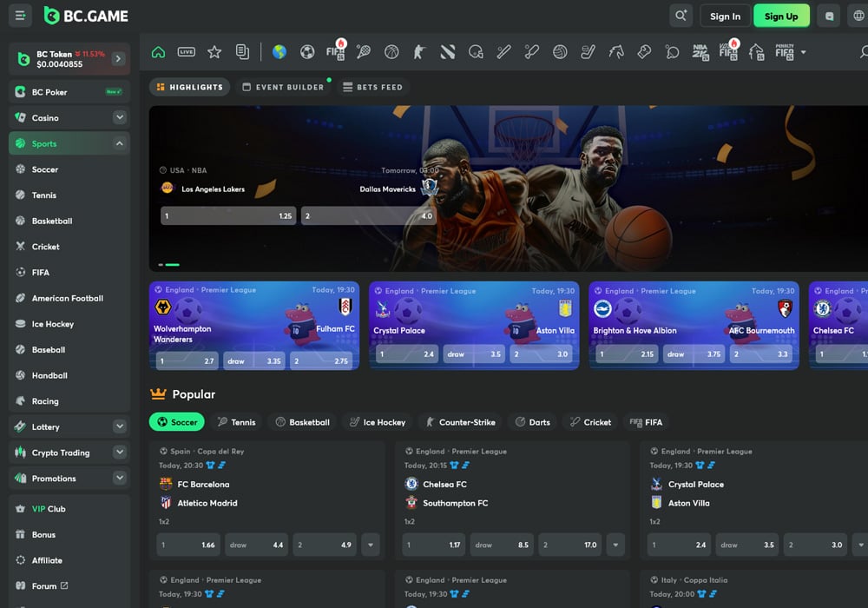
Task: Select the Soccer filter in Popular section
Action: point(177,422)
